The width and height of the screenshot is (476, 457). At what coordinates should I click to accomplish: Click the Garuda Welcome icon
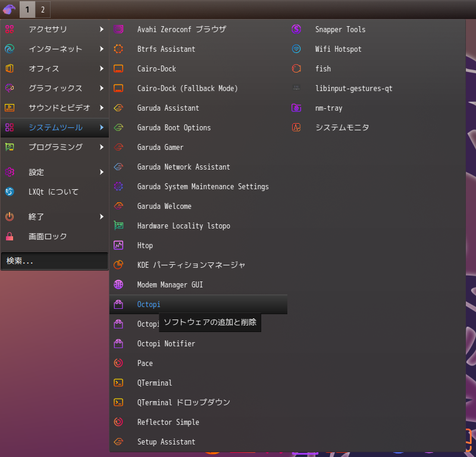pos(118,206)
